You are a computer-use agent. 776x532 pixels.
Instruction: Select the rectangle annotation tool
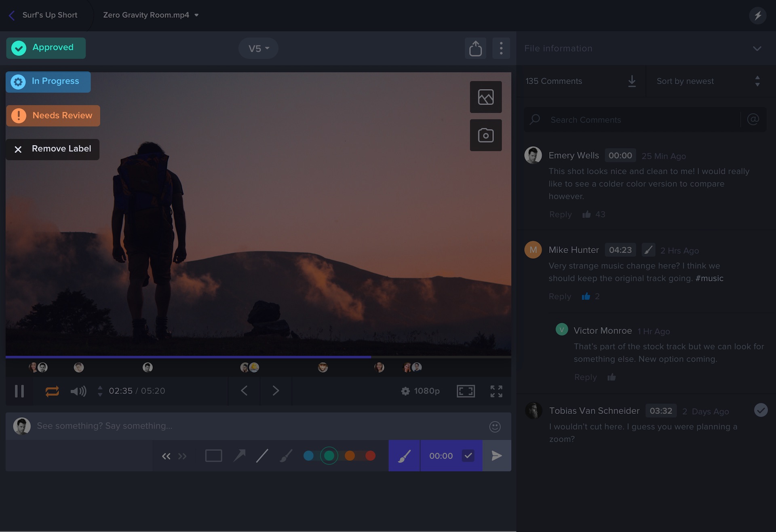click(213, 456)
